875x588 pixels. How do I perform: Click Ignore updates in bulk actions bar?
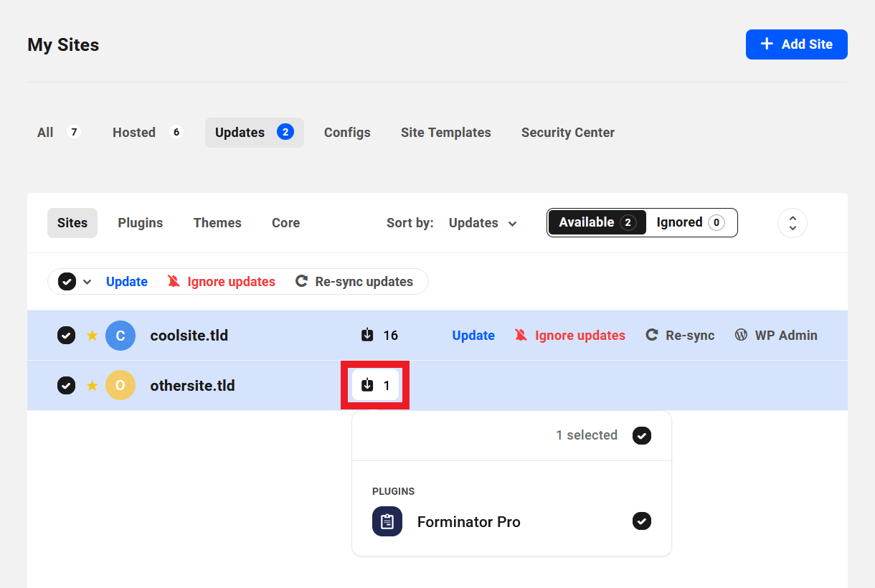(222, 282)
